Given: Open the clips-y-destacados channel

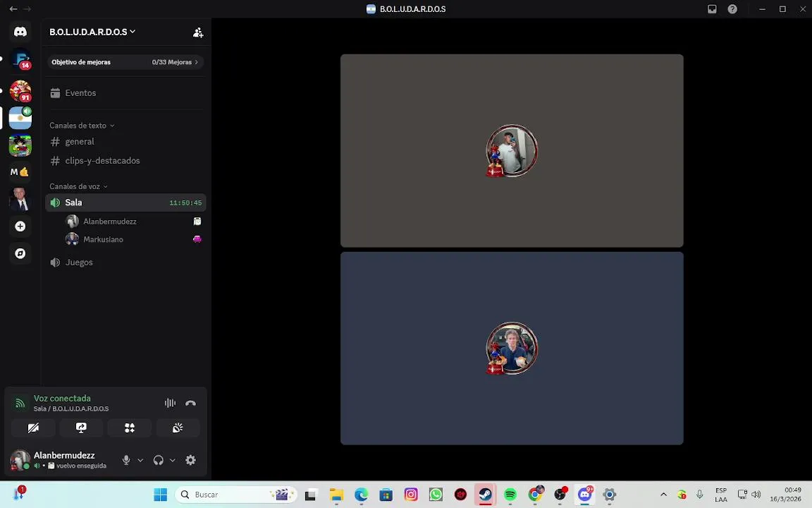Looking at the screenshot, I should click(126, 161).
